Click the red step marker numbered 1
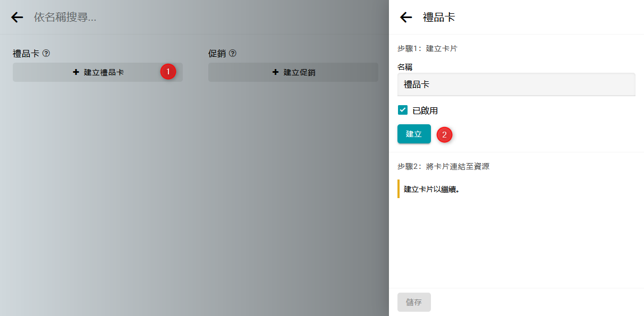The height and width of the screenshot is (316, 644). pos(168,72)
